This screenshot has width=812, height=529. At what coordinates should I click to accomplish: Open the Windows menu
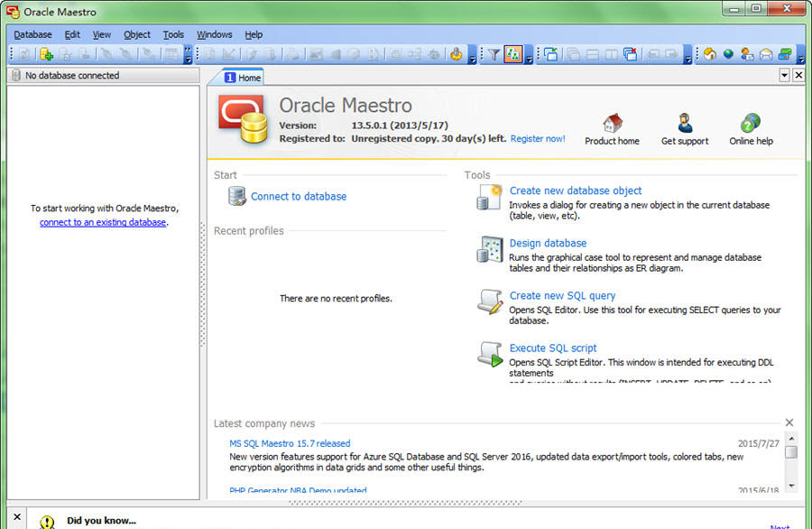[214, 34]
